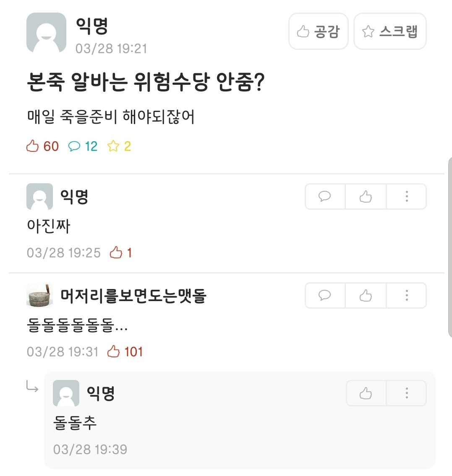Open more options for 머저리를보면도는맷돌 comment

click(406, 295)
